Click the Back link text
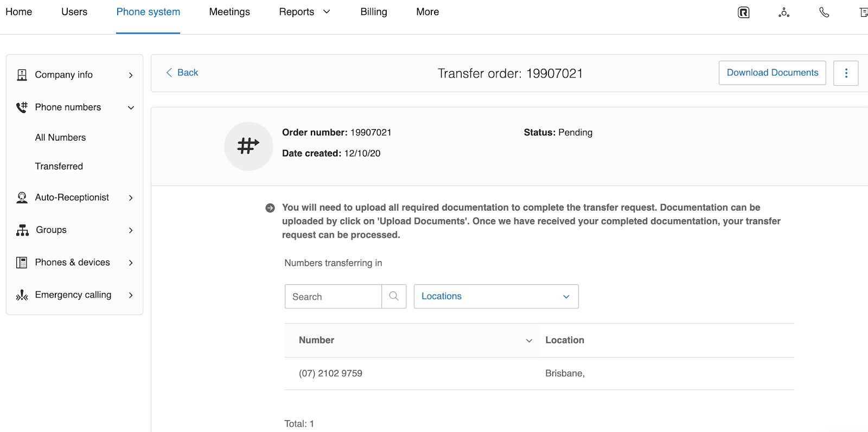 (188, 73)
